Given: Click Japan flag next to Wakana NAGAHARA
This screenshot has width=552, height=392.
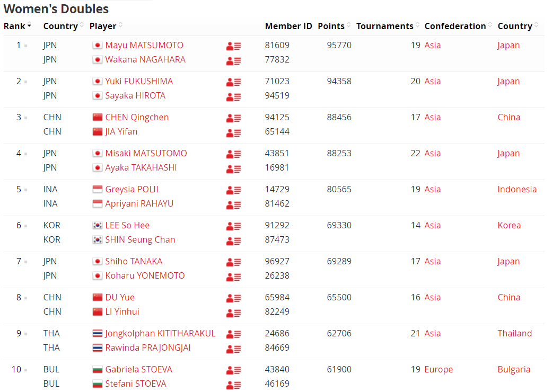Looking at the screenshot, I should pyautogui.click(x=98, y=59).
